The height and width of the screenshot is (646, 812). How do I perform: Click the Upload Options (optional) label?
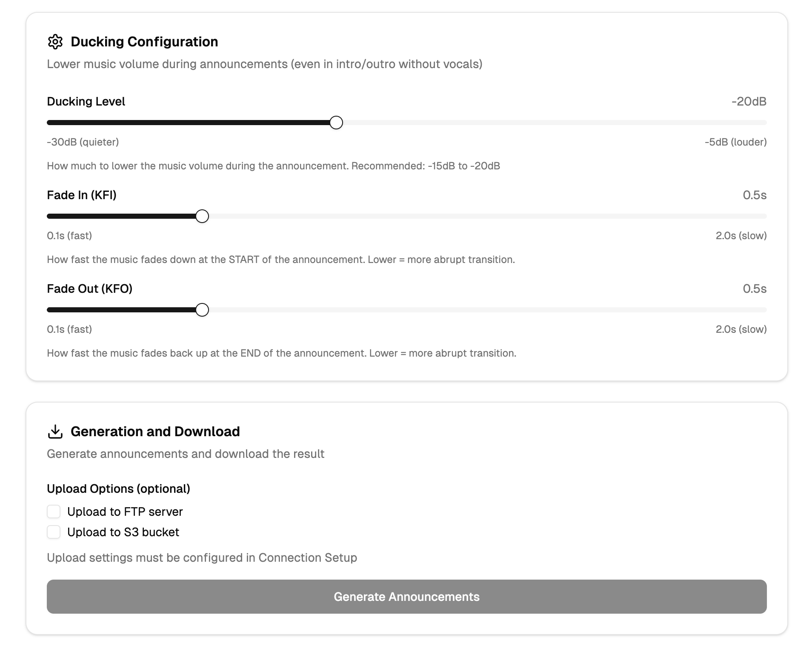click(118, 489)
